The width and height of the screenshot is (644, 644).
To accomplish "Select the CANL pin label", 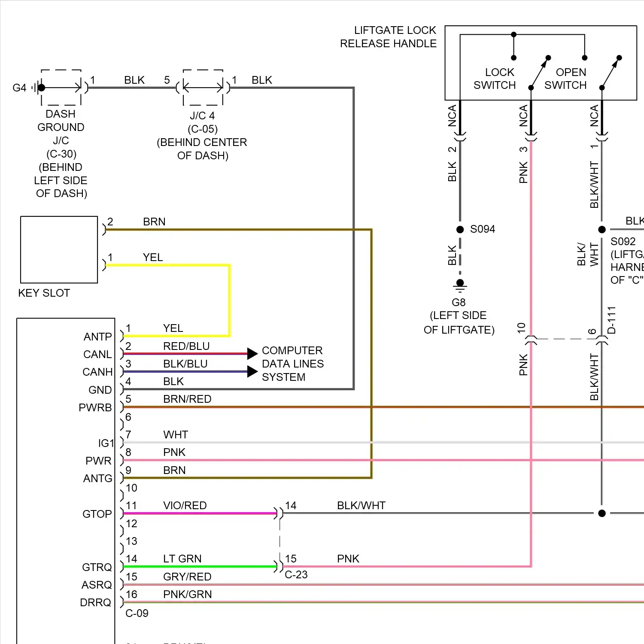I will (97, 354).
